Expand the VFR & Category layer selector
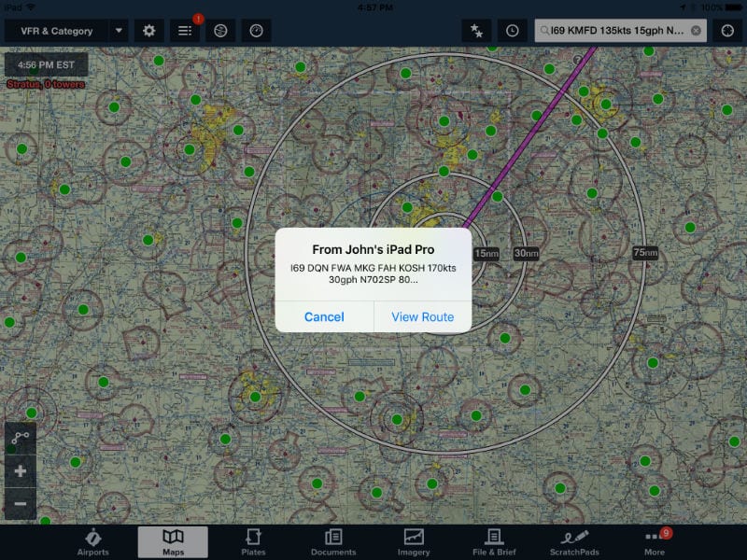Viewport: 747px width, 560px height. tap(56, 31)
